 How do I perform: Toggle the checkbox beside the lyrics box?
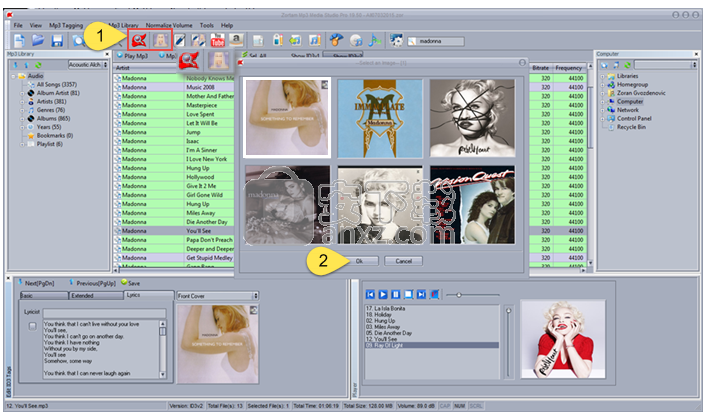coord(32,326)
